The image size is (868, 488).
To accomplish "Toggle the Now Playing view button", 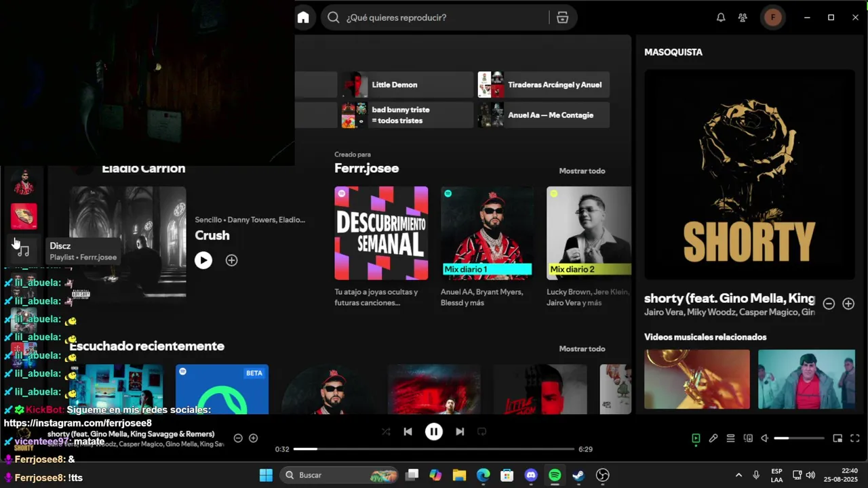I will [696, 439].
